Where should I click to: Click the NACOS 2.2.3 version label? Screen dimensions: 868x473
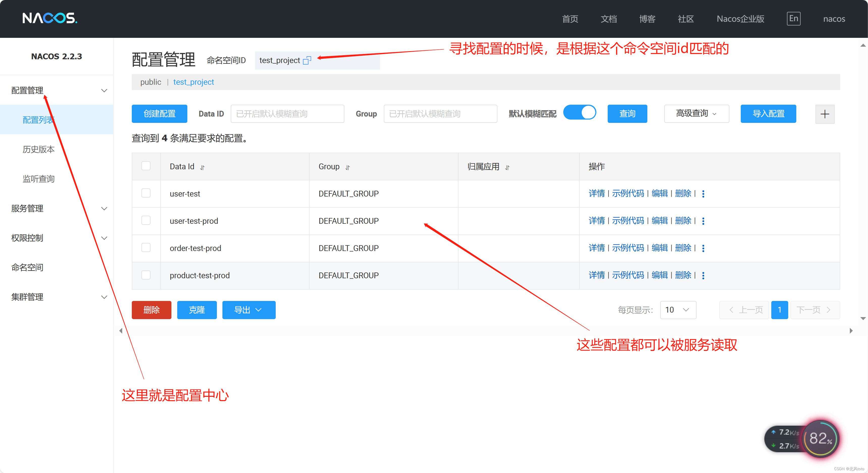[x=57, y=56]
